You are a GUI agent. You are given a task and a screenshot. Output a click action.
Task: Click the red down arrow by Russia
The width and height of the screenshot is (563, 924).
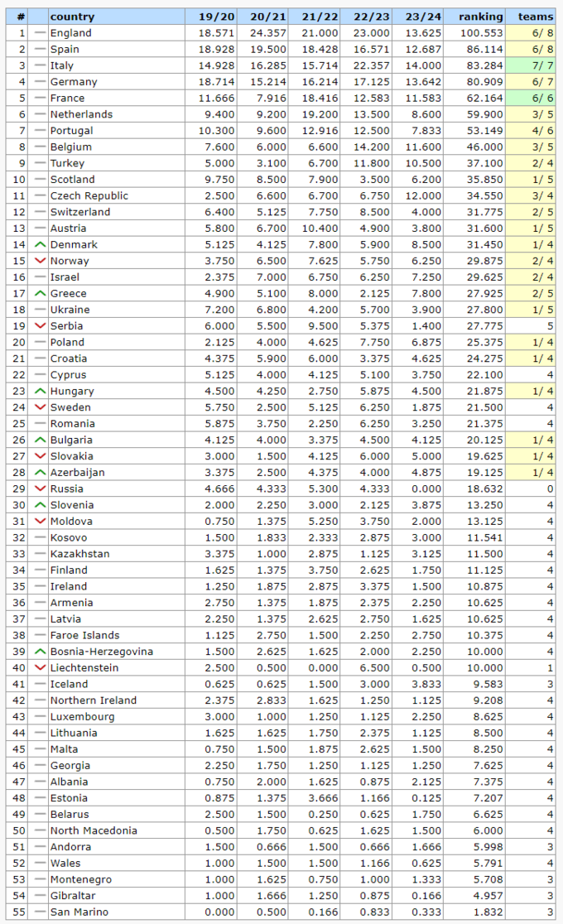[x=40, y=488]
